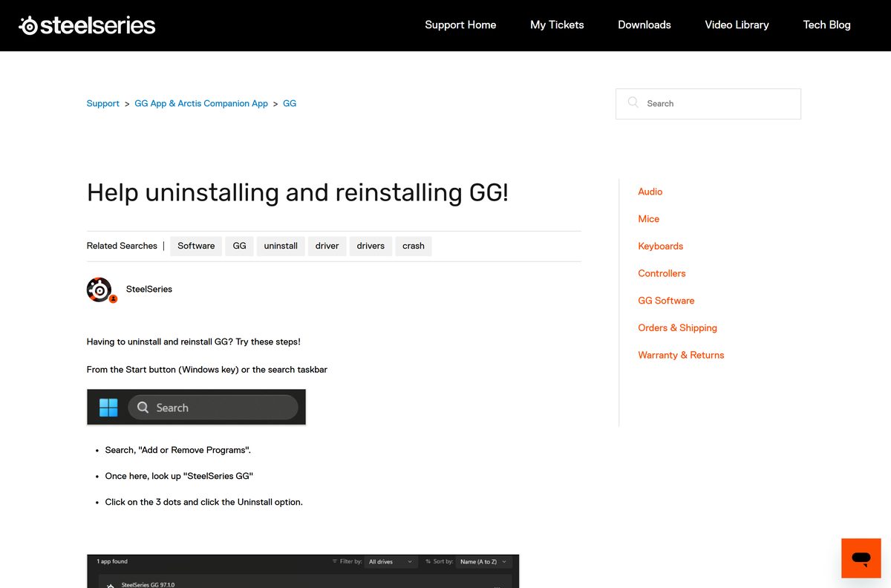Open GG Software category in sidebar
Image resolution: width=891 pixels, height=588 pixels.
[x=667, y=301]
